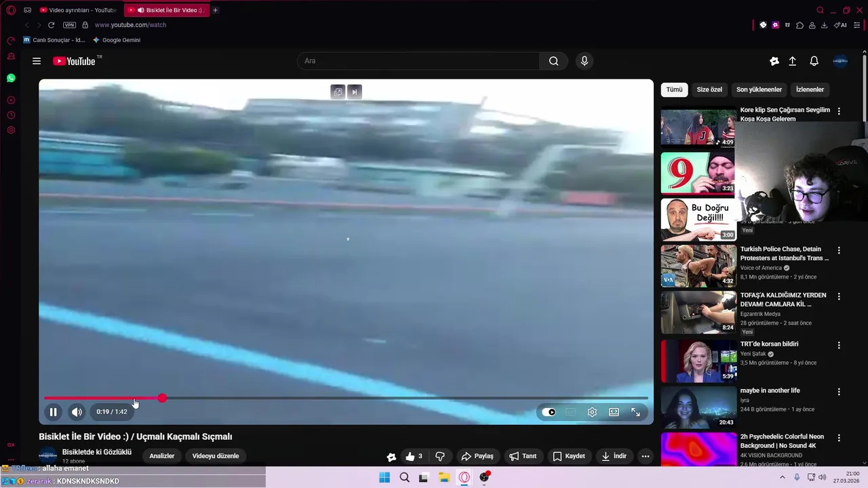
Task: Open Opera AI assistant button
Action: (840, 25)
